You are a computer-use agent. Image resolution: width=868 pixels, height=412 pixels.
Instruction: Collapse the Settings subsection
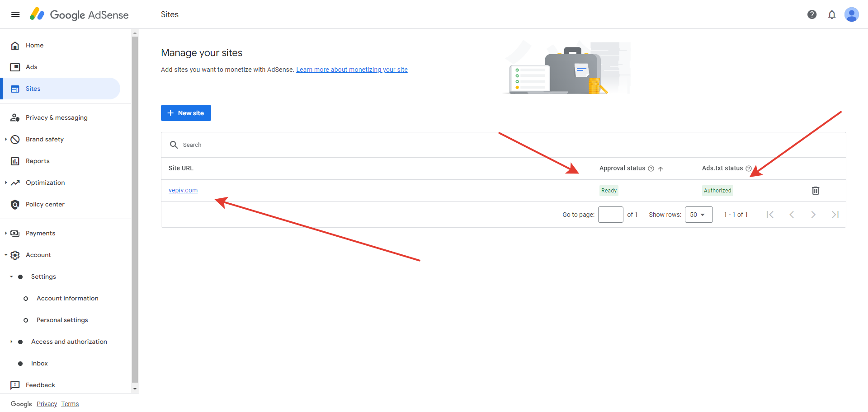(11, 276)
